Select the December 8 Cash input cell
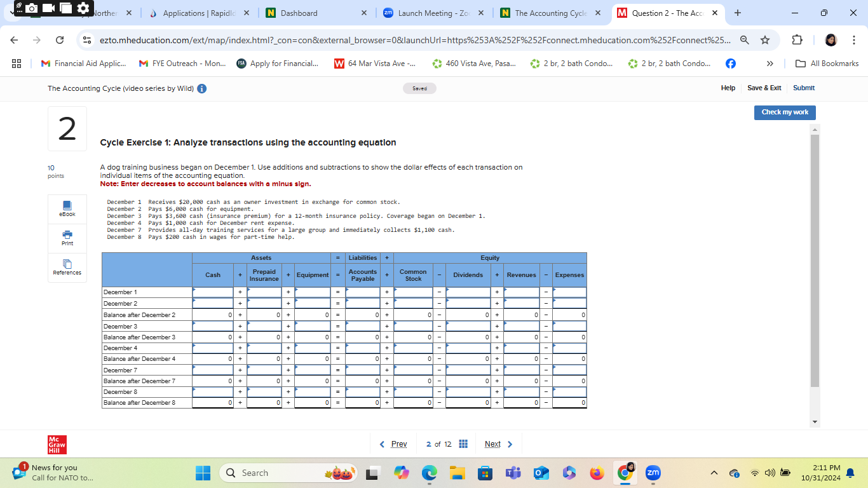This screenshot has width=868, height=488. click(x=213, y=392)
